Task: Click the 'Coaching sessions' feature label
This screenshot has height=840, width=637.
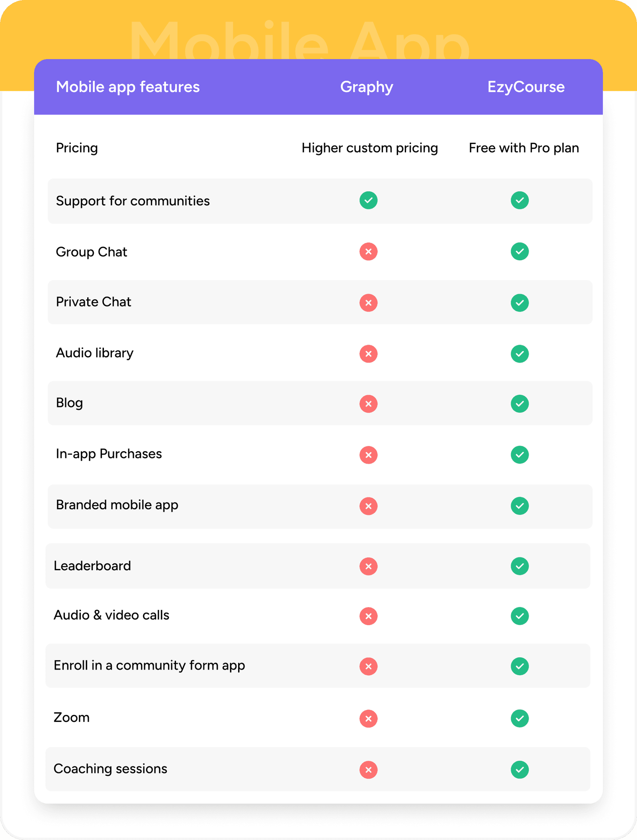Action: [x=110, y=769]
